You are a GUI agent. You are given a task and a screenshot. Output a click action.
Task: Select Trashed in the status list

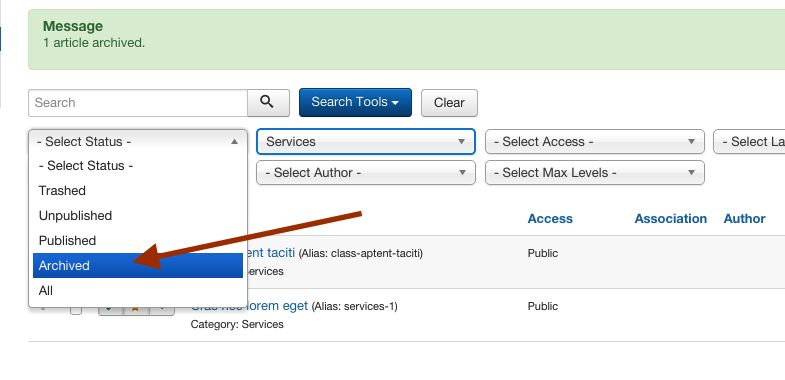tap(138, 191)
